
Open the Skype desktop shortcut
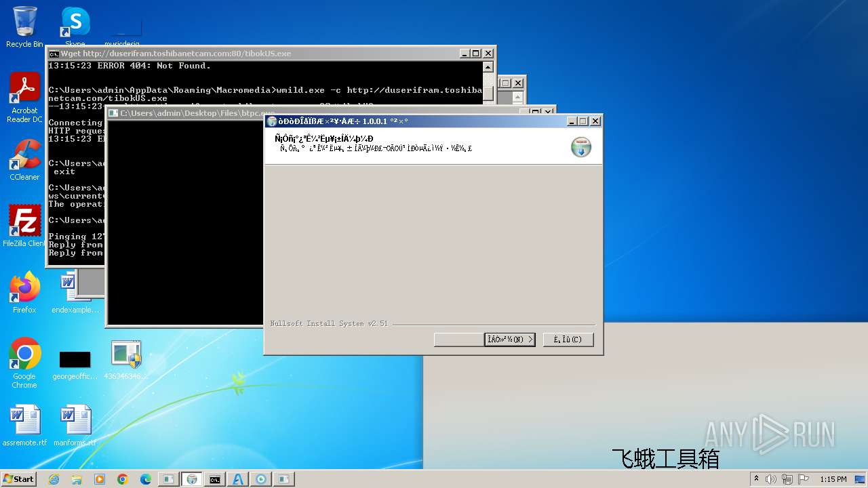click(75, 26)
